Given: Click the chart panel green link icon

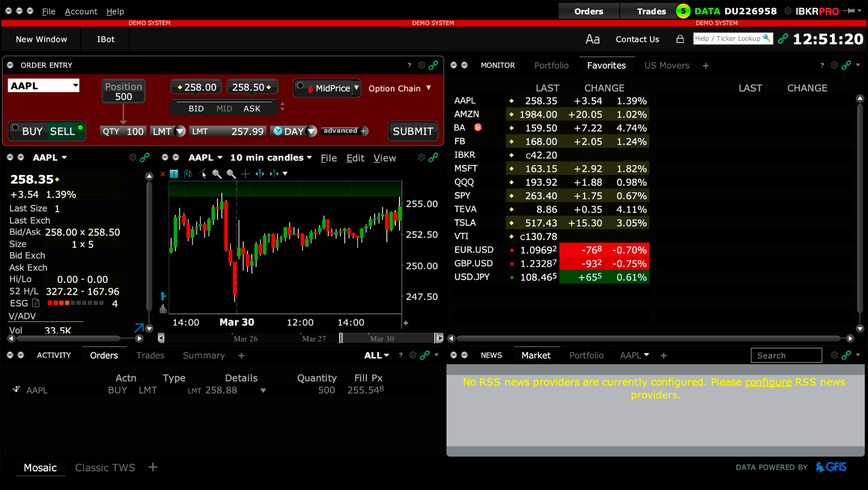Looking at the screenshot, I should (433, 157).
